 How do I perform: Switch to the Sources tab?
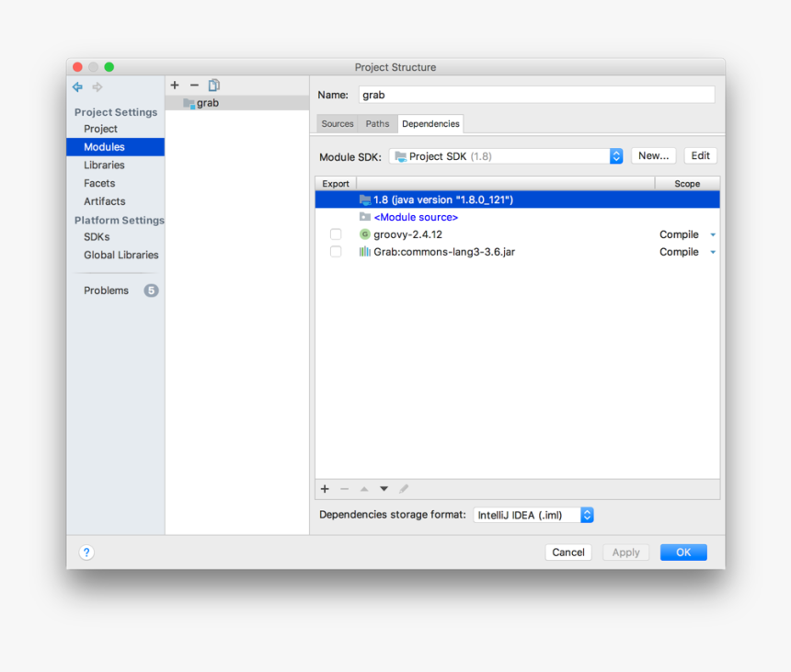(x=338, y=123)
